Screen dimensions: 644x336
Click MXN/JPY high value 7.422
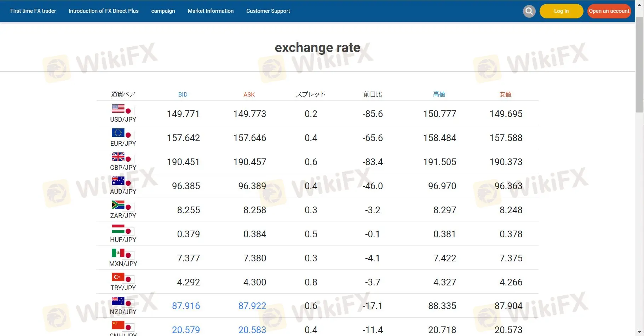pos(445,258)
